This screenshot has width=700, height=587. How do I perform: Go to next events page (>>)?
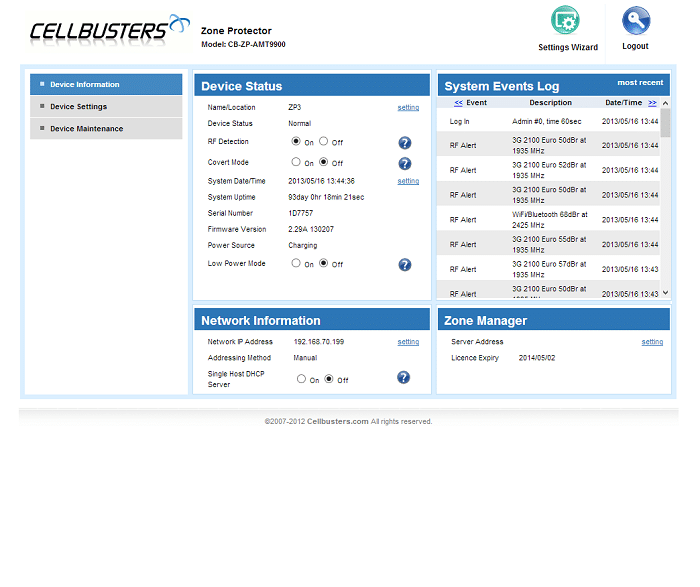pyautogui.click(x=652, y=103)
